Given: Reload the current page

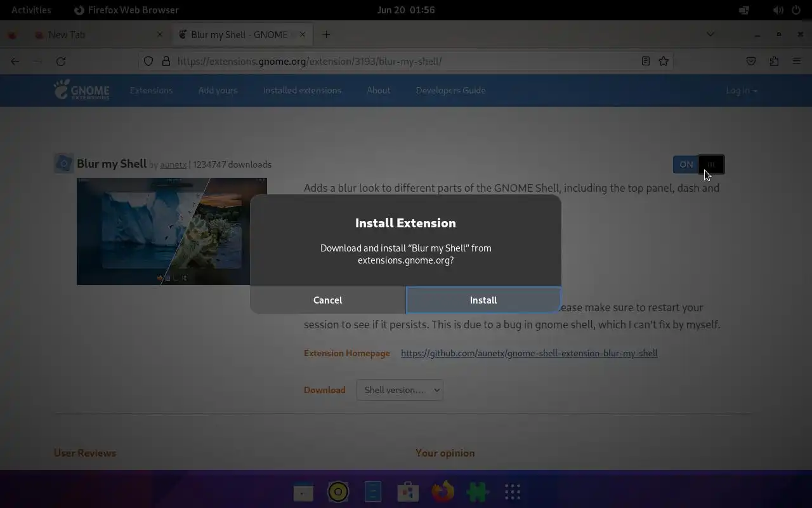Looking at the screenshot, I should point(61,61).
